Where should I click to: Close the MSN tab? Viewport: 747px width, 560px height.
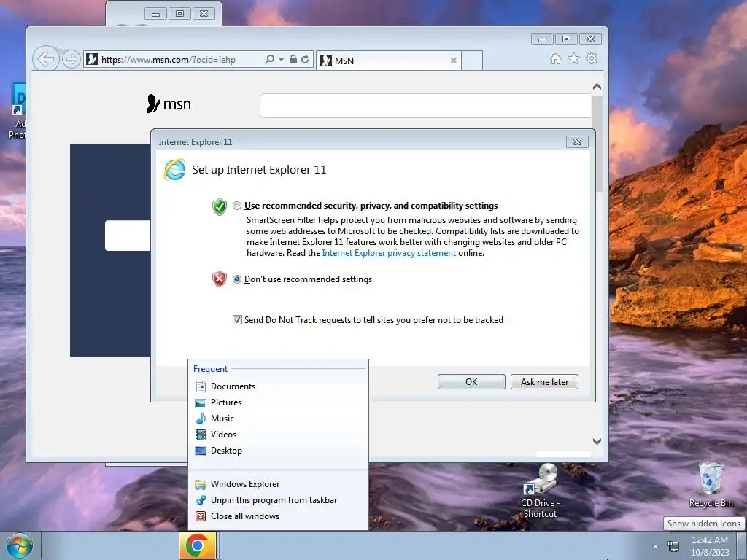click(454, 61)
